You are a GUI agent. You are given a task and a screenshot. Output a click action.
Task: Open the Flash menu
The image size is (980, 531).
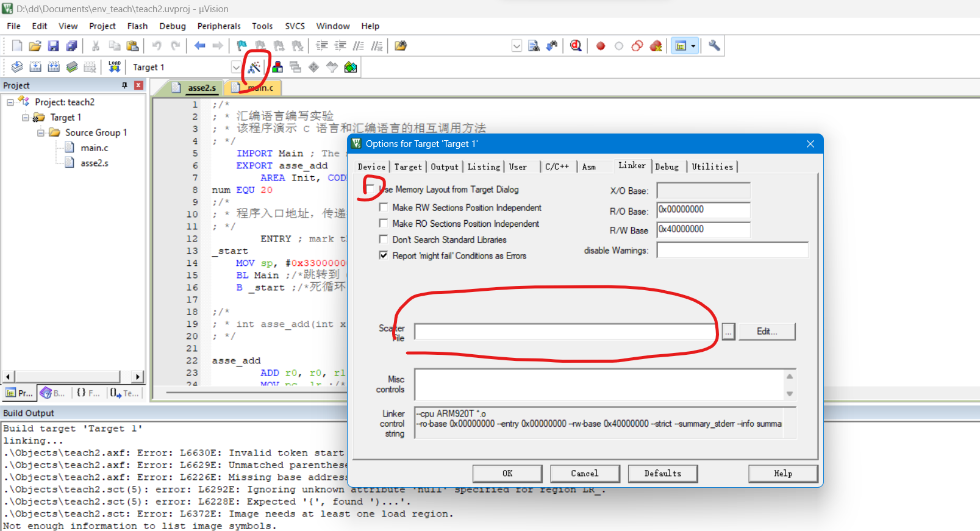click(x=137, y=26)
